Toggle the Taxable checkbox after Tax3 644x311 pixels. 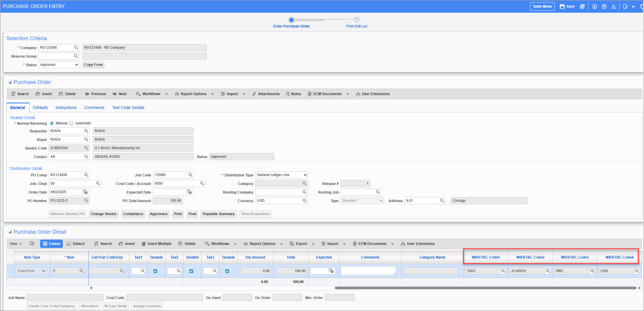[x=227, y=271]
